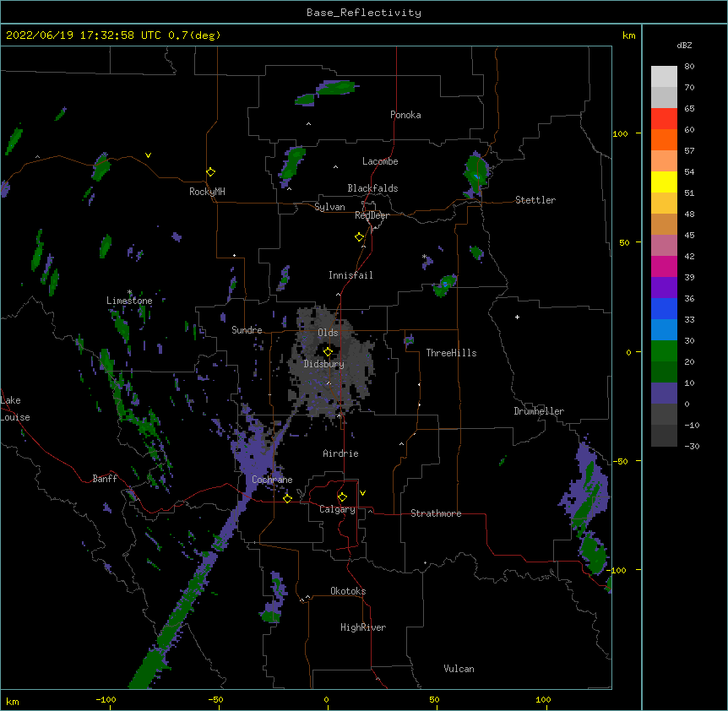Pick the magenta swatch in the legend
Viewport: 728px width, 711px height.
(x=664, y=267)
